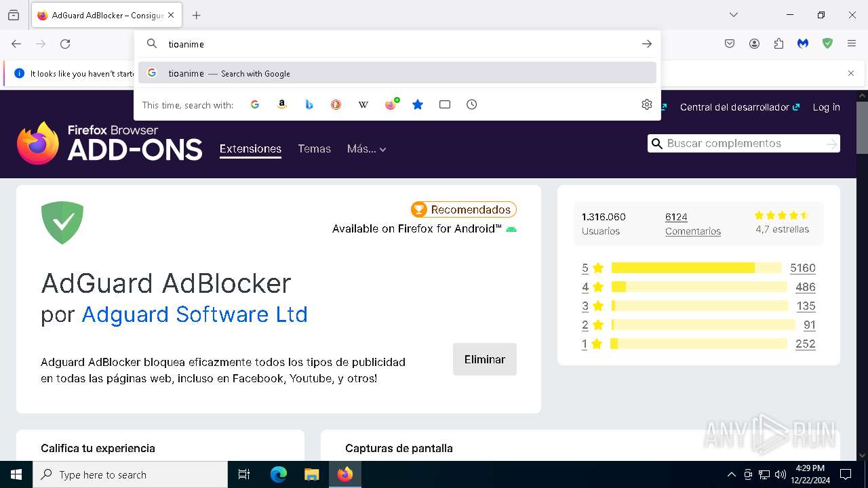Search with Google one-off icon
The image size is (868, 488).
(x=255, y=104)
